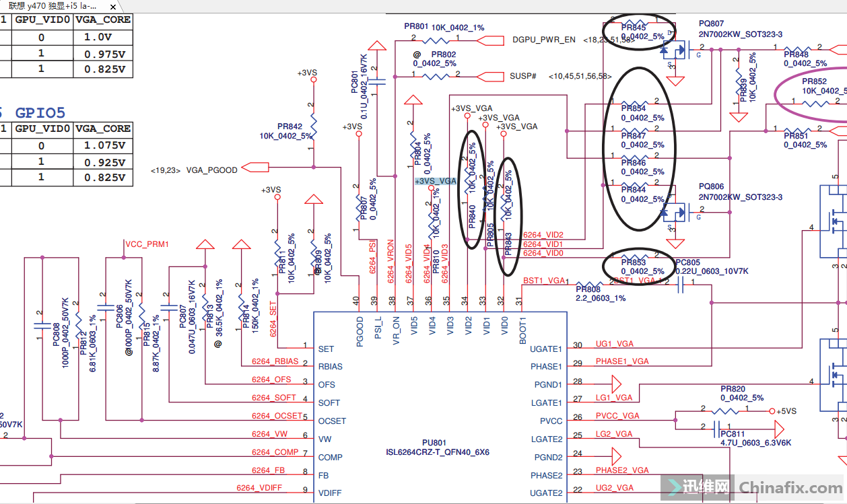Click the VCC_PRM1 net label
The width and height of the screenshot is (847, 504).
point(147,244)
